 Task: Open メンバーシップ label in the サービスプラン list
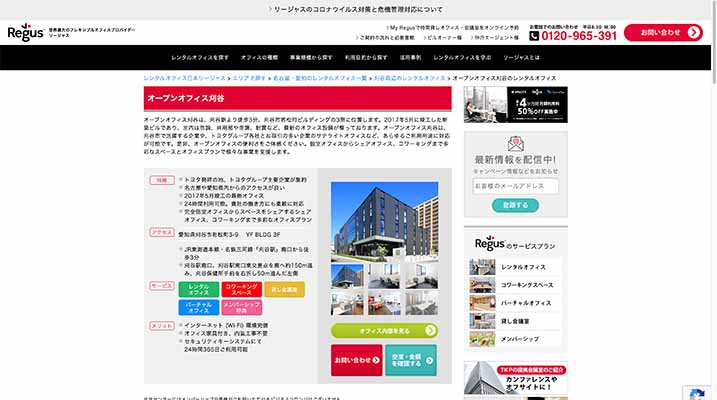519,339
